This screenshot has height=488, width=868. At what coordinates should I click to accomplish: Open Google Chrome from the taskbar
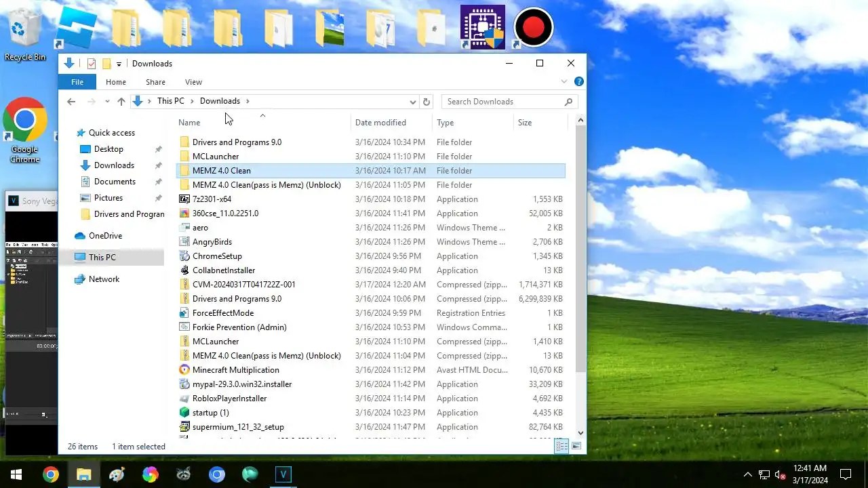point(51,474)
